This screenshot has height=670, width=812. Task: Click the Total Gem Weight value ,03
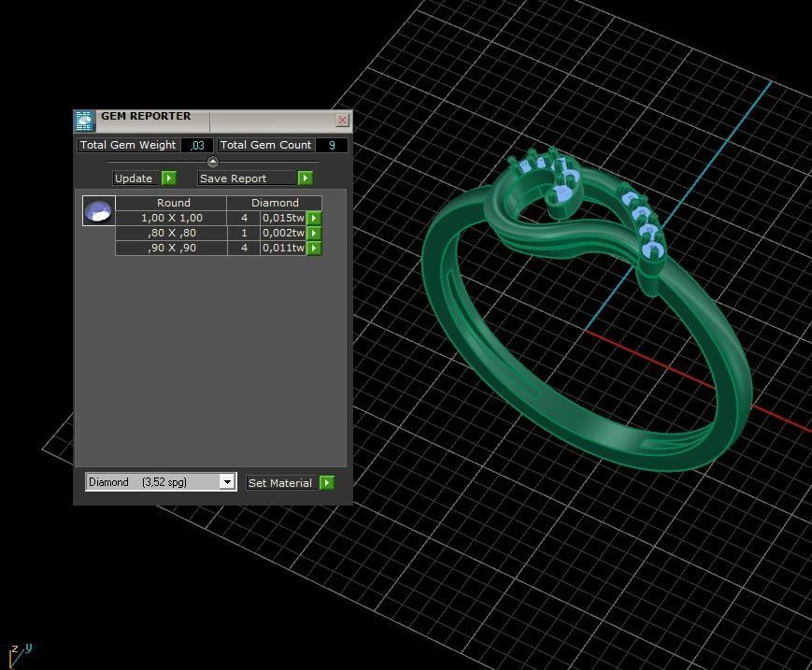point(197,146)
